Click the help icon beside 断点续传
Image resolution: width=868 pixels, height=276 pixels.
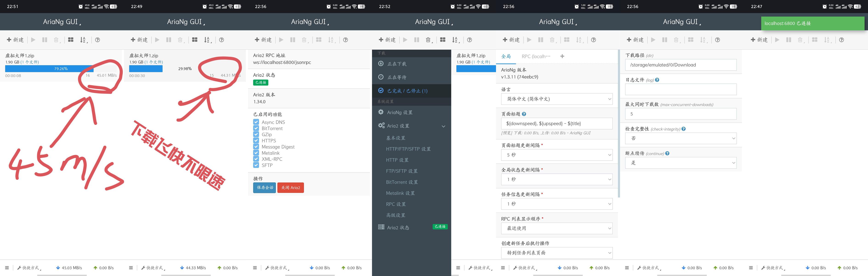(667, 153)
